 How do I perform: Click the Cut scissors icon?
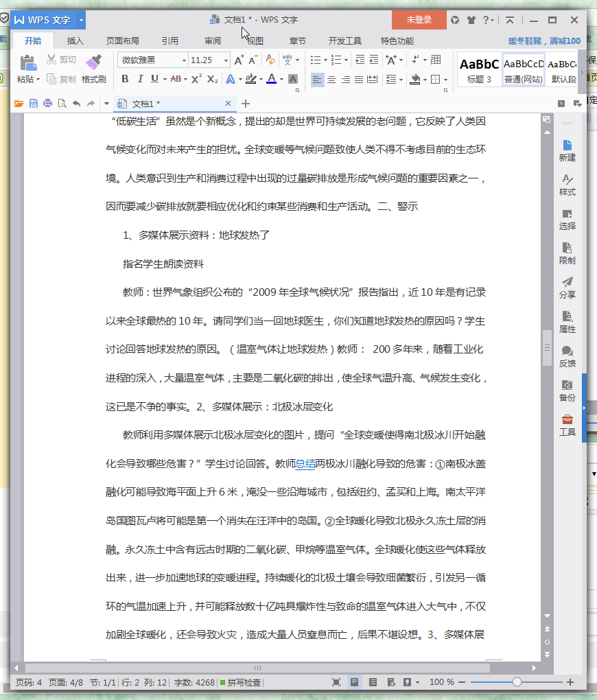coord(51,60)
